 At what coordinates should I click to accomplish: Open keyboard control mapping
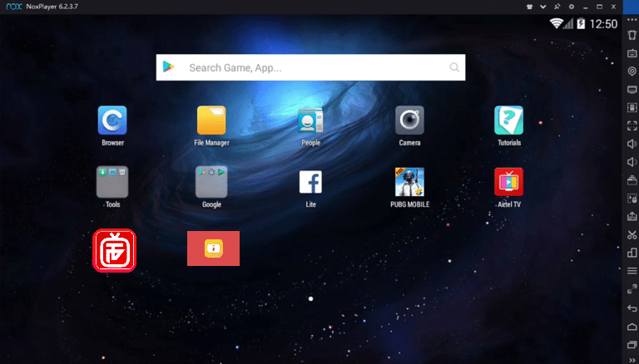pos(632,53)
